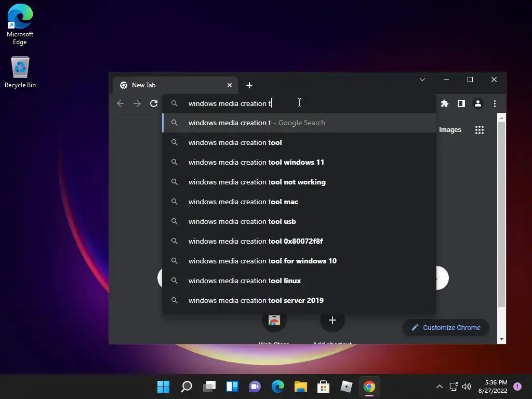Click the address bar text field
This screenshot has height=399, width=532.
click(x=299, y=103)
